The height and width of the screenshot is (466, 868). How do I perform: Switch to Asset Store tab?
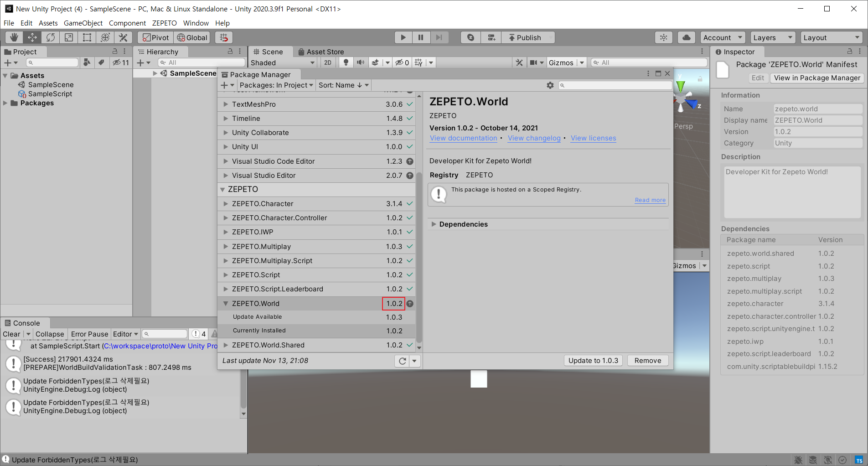click(x=320, y=52)
